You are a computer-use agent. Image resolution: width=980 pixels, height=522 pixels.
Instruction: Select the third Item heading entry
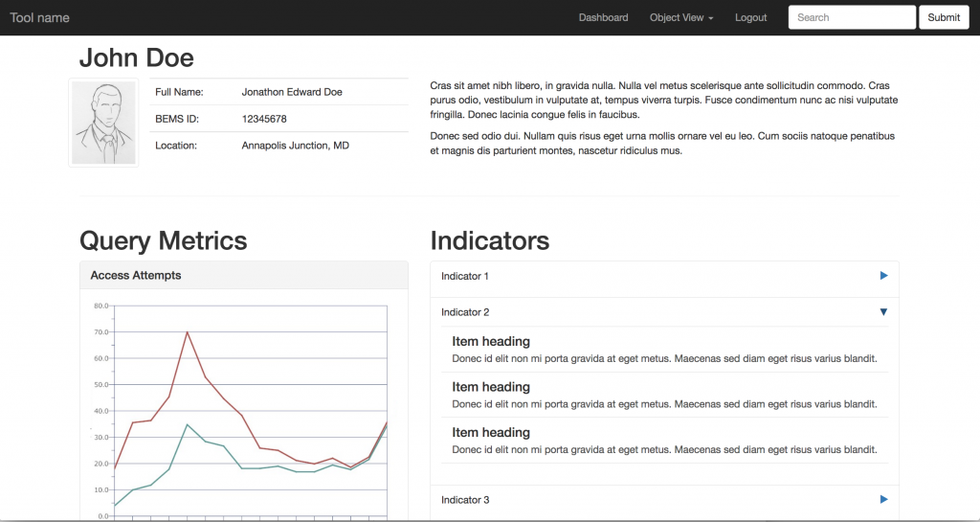click(491, 433)
